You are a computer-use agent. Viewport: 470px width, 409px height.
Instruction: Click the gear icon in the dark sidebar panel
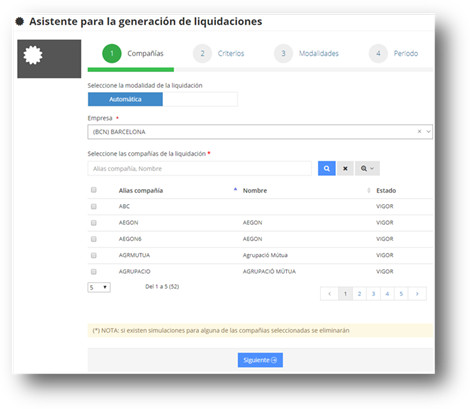tap(33, 55)
